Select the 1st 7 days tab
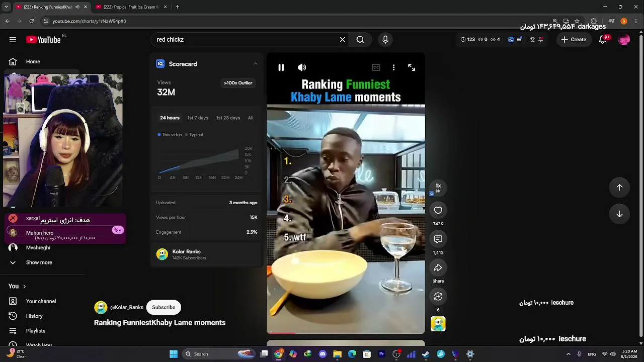The width and height of the screenshot is (644, 362). [x=198, y=118]
